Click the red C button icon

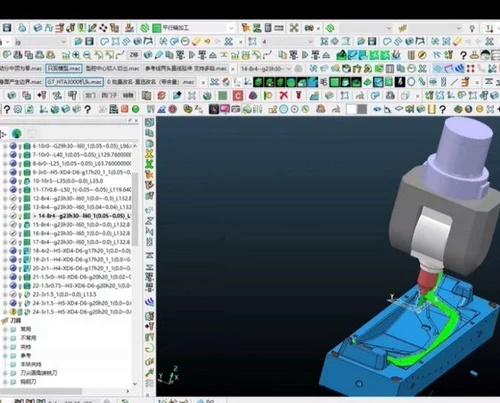238,96
